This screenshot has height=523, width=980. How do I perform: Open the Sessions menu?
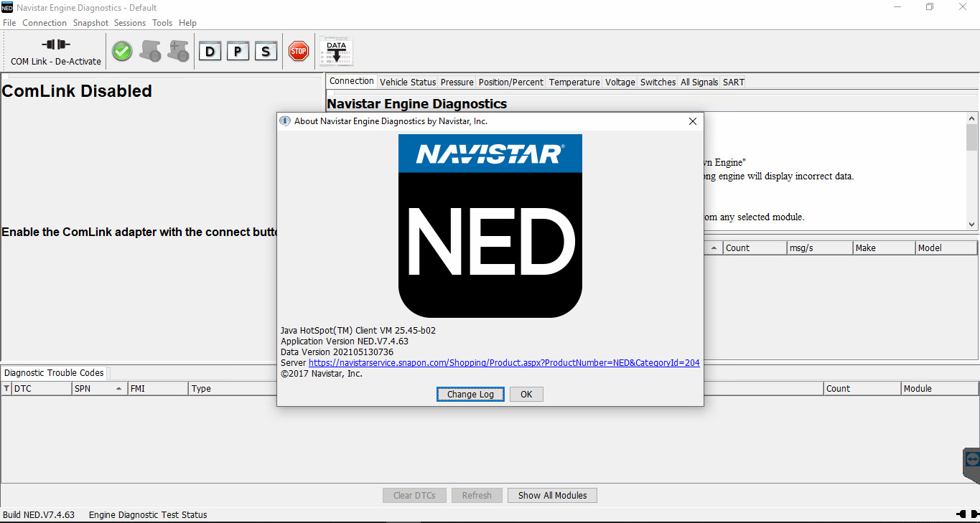130,23
